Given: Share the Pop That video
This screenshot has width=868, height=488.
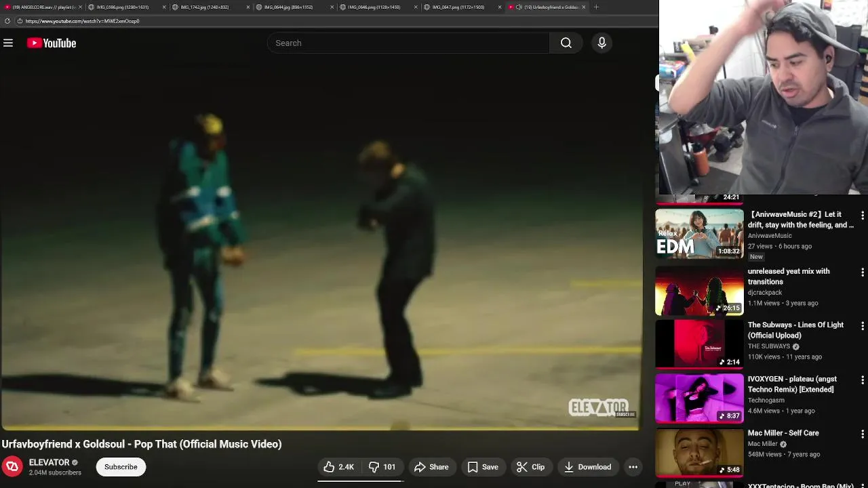Looking at the screenshot, I should click(431, 467).
